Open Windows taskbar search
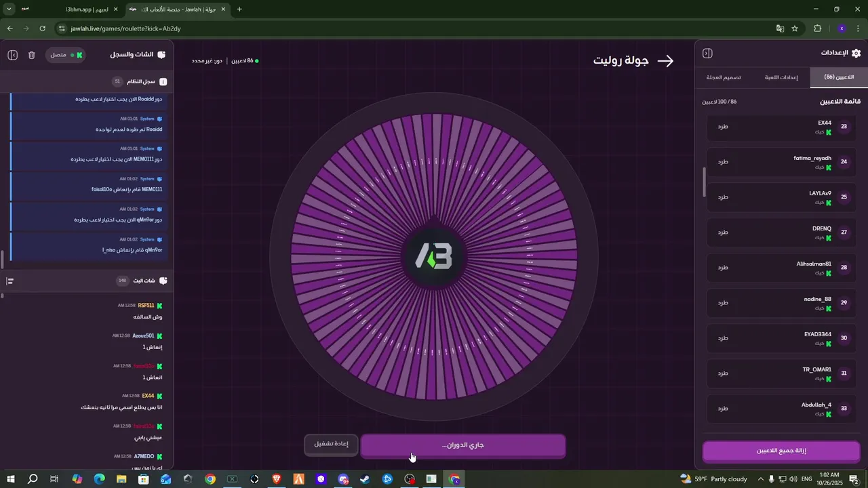868x488 pixels. coord(33,479)
